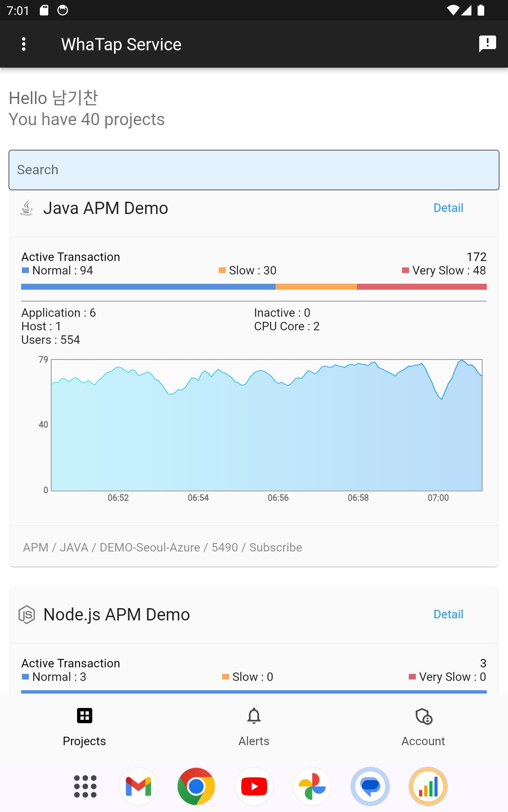Tap the Wi-Fi status icon
Image resolution: width=508 pixels, height=812 pixels.
coord(453,10)
